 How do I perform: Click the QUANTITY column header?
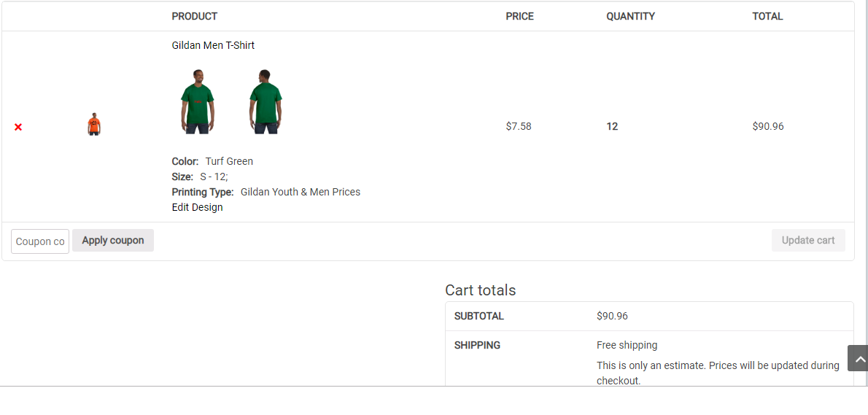point(630,17)
